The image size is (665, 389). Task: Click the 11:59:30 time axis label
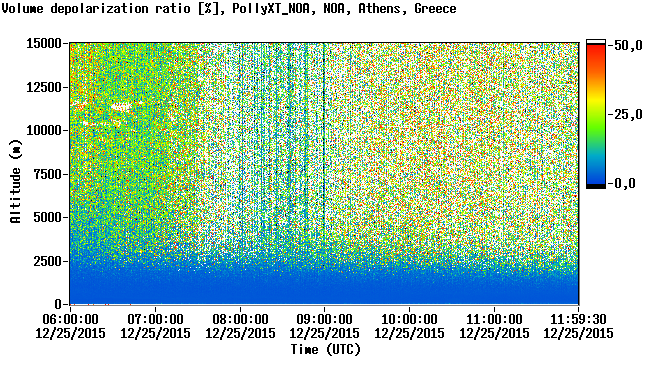point(578,319)
